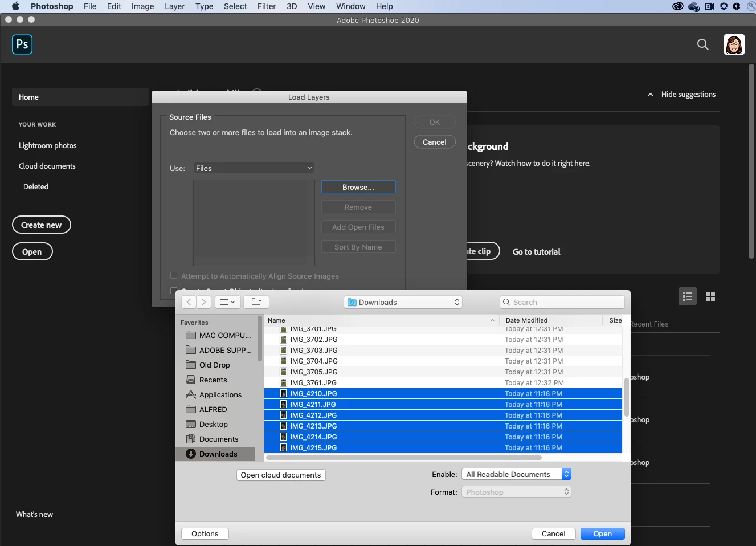756x546 pixels.
Task: Open the search magnifier in Photoshop header
Action: pyautogui.click(x=703, y=44)
